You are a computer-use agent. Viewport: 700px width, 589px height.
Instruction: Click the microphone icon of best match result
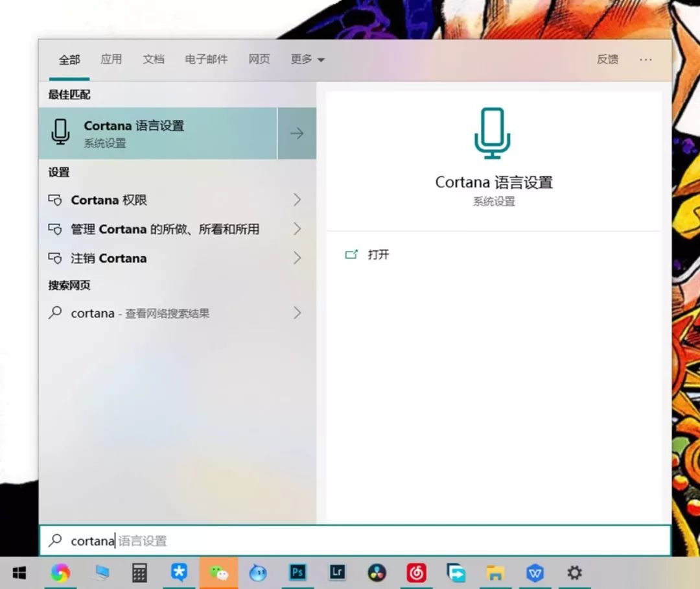click(60, 132)
